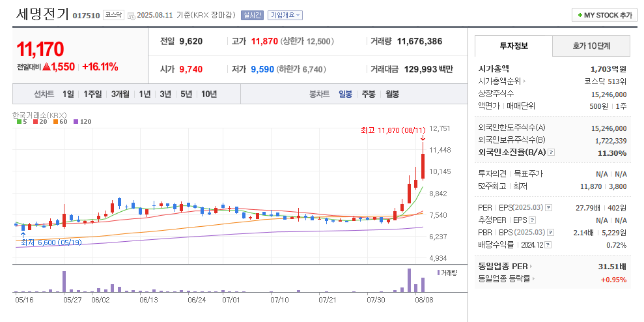Select the 3개월 line chart period
Viewport: 644px width, 322px height.
(120, 94)
